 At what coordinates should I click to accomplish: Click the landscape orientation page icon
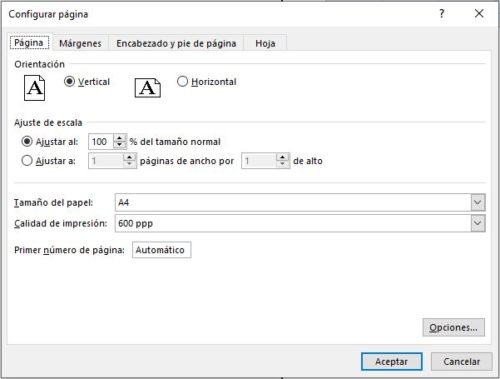[x=147, y=88]
